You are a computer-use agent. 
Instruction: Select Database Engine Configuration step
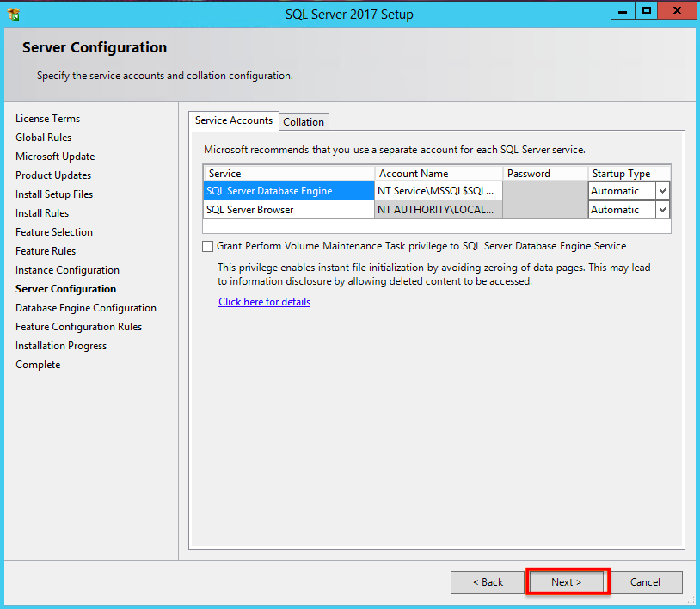click(x=86, y=308)
